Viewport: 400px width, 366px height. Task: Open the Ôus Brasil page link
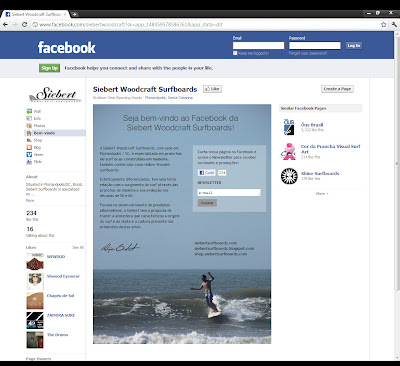(312, 125)
